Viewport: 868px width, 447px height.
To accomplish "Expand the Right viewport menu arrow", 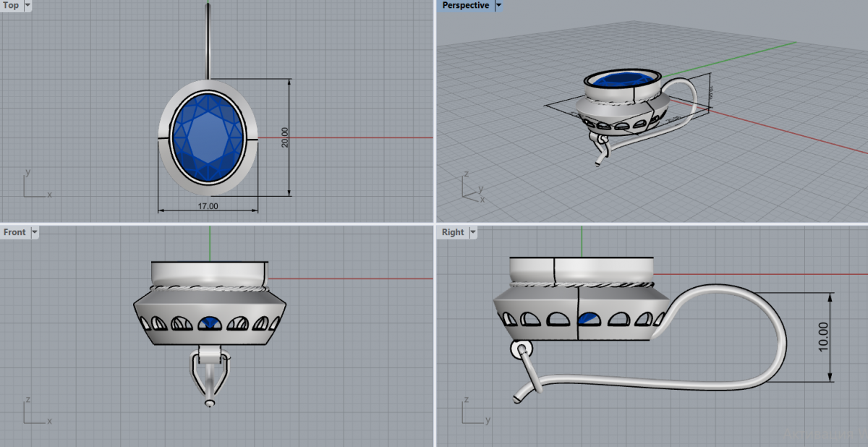I will click(472, 232).
